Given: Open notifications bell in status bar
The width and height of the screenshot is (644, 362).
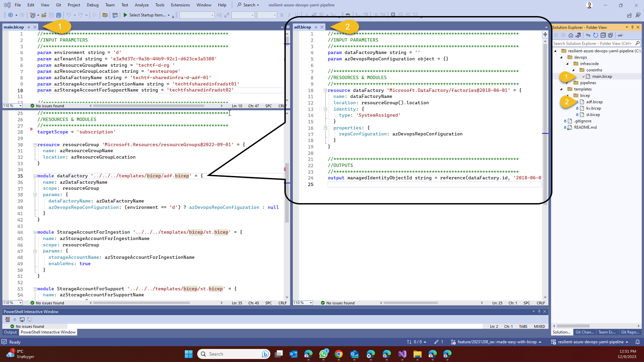Looking at the screenshot, I should click(637, 342).
